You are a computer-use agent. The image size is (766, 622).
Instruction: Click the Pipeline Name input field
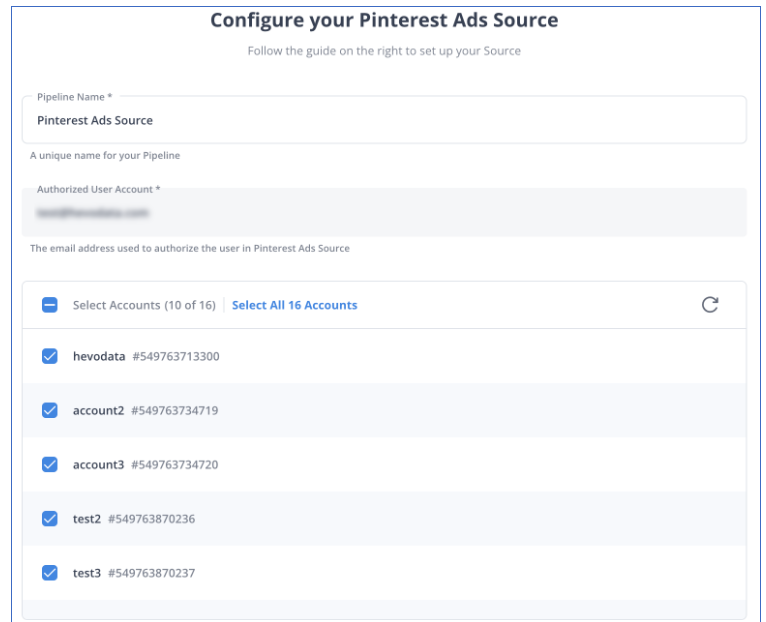[384, 120]
